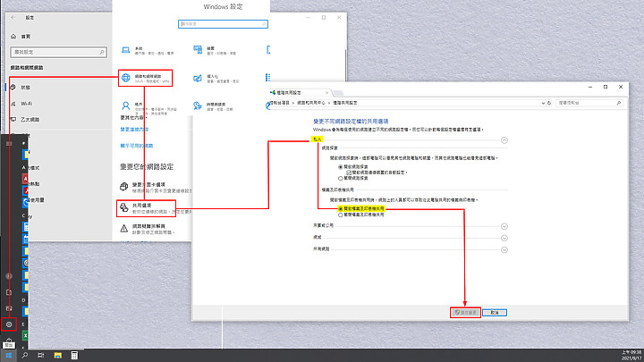Open the 裝置 (Devices) settings tile
This screenshot has width=644, height=362.
pyautogui.click(x=216, y=50)
